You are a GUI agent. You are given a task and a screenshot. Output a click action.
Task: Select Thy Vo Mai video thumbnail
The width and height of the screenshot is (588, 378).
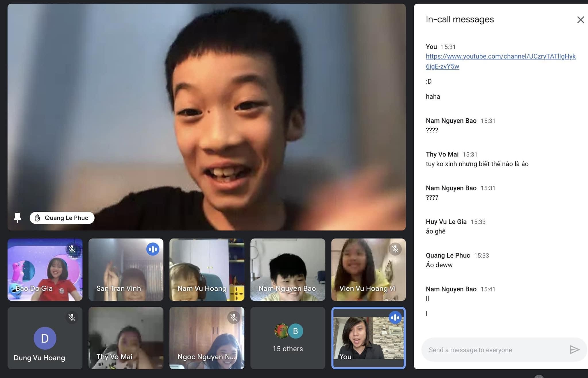pos(126,338)
